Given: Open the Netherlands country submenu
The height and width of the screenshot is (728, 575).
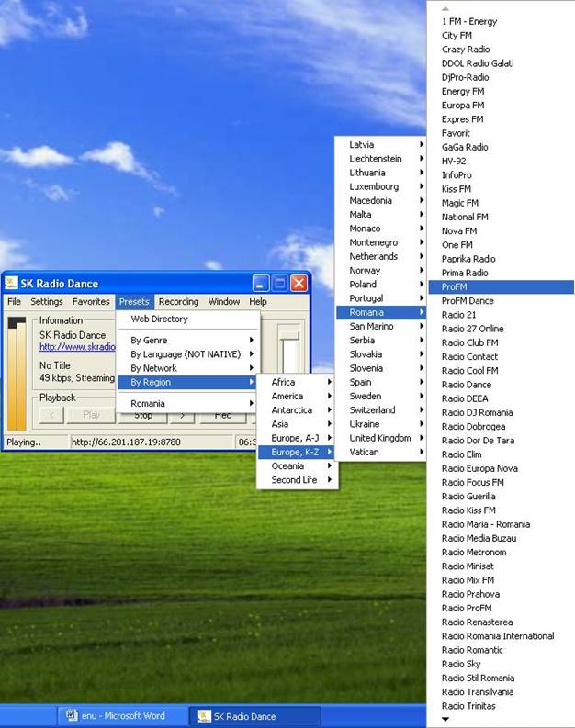Looking at the screenshot, I should pos(380,256).
